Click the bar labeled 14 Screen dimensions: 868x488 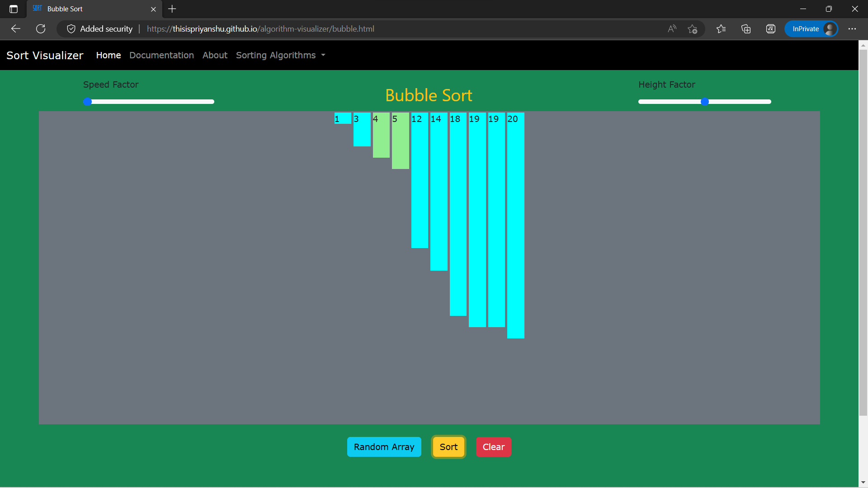point(439,192)
